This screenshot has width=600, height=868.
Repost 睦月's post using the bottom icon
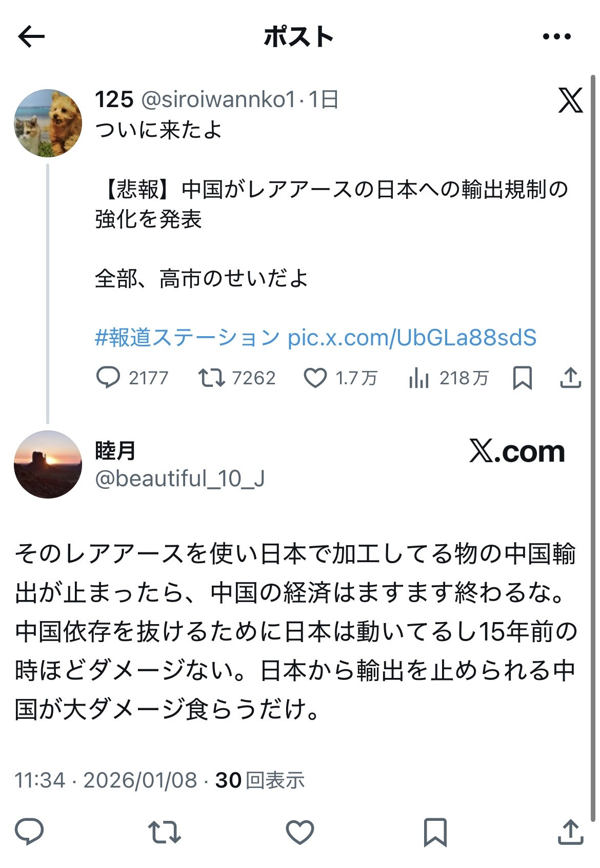tap(164, 832)
